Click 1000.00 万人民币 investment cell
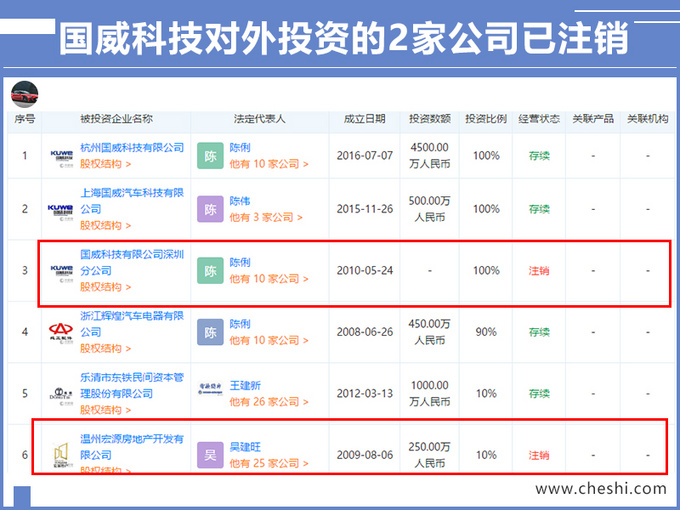 [430, 394]
